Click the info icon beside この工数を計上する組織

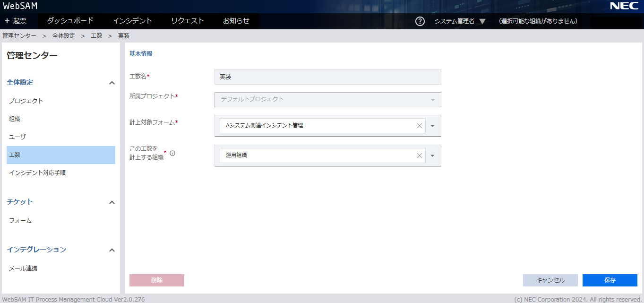(172, 153)
